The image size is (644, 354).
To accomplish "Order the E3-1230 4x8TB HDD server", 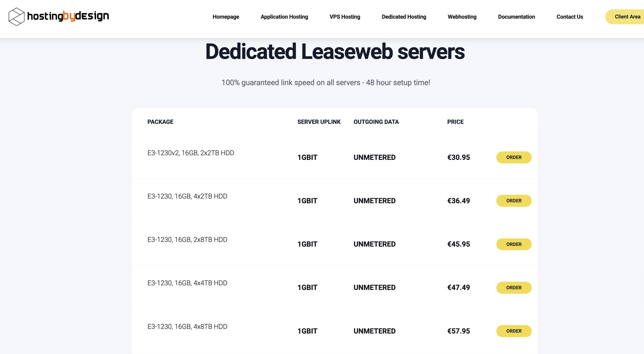I will click(x=514, y=331).
